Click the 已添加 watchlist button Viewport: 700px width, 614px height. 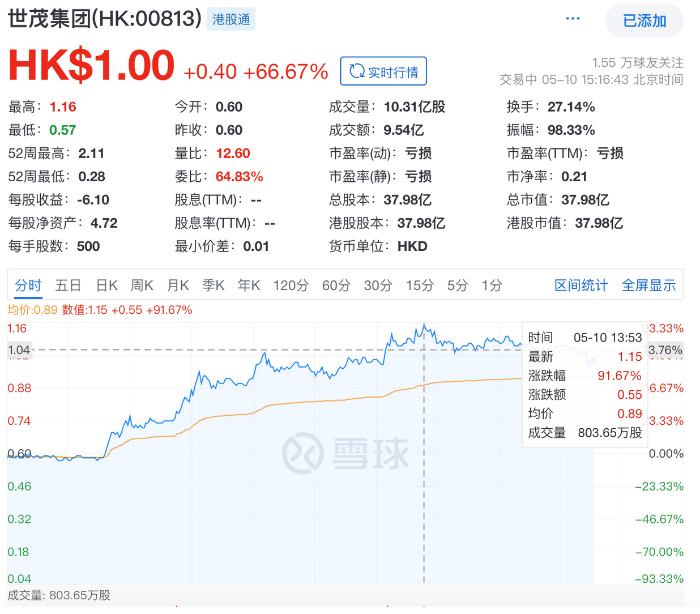point(644,21)
